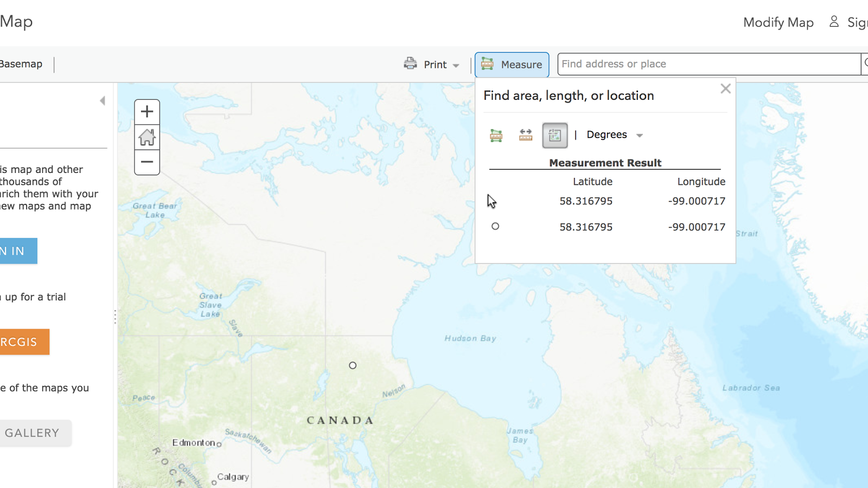Open the Modify Map link
This screenshot has width=868, height=488.
[778, 22]
